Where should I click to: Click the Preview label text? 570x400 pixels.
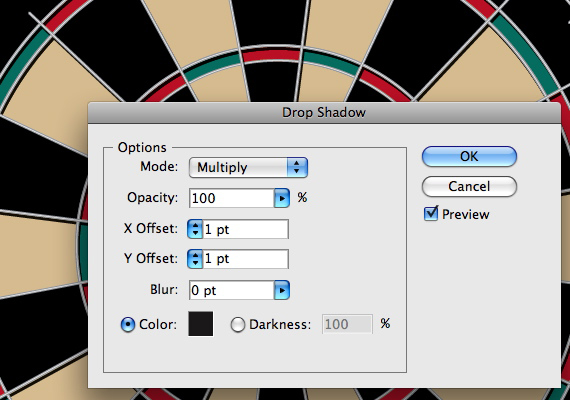pos(466,214)
